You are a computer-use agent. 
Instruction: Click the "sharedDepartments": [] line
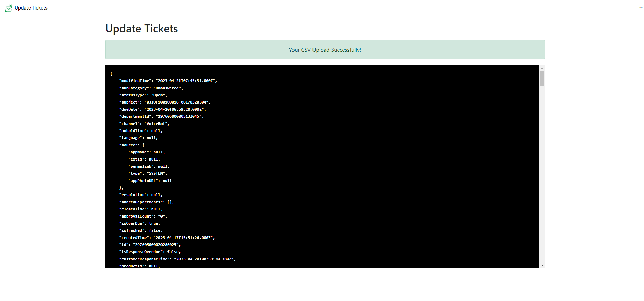pos(147,202)
